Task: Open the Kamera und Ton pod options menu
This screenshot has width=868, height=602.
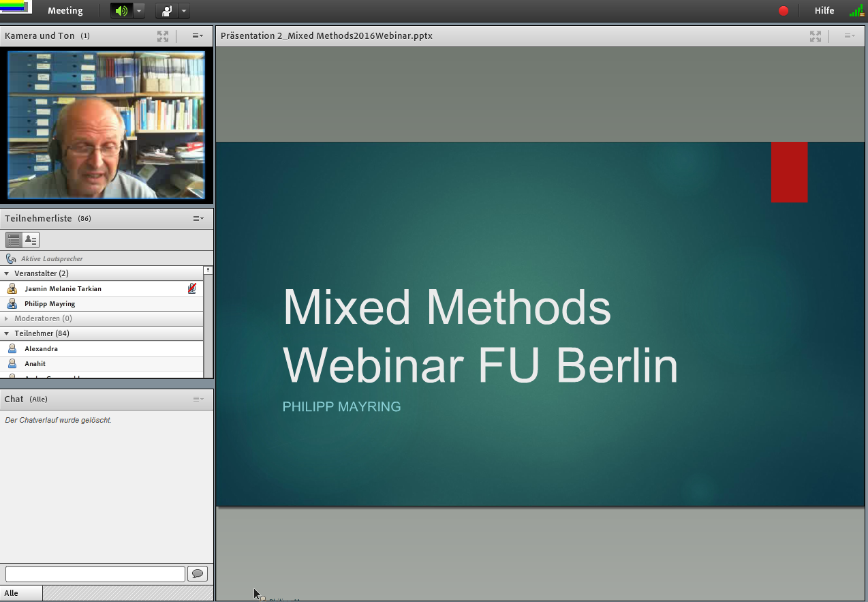Action: pos(198,36)
